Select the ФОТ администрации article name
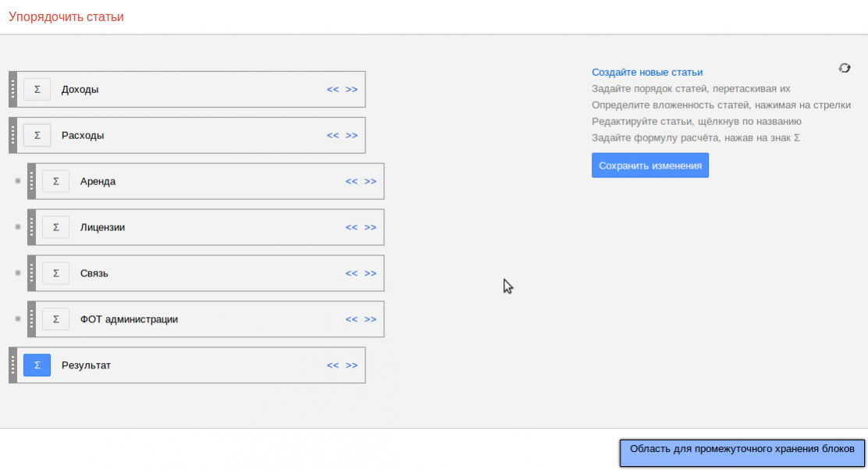The image size is (868, 470). coord(129,319)
